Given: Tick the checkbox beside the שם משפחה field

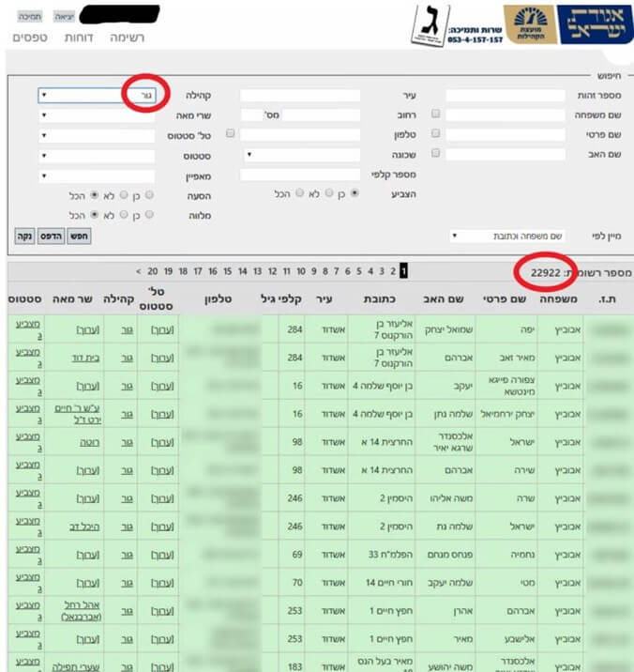Looking at the screenshot, I should coord(435,115).
